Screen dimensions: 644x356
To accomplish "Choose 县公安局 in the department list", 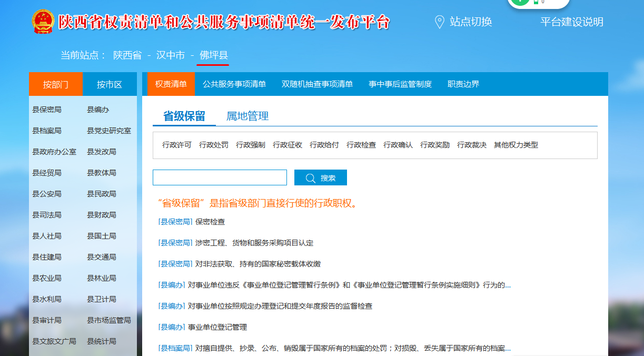I will coord(47,194).
